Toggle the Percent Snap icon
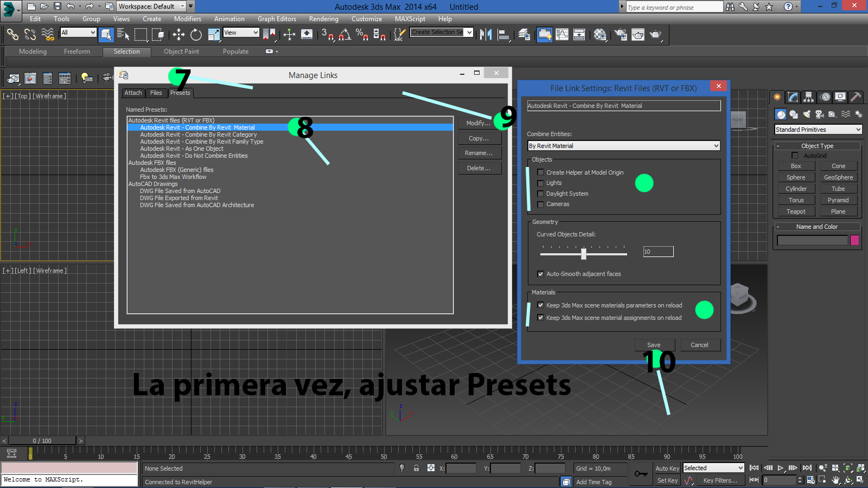 (x=362, y=35)
